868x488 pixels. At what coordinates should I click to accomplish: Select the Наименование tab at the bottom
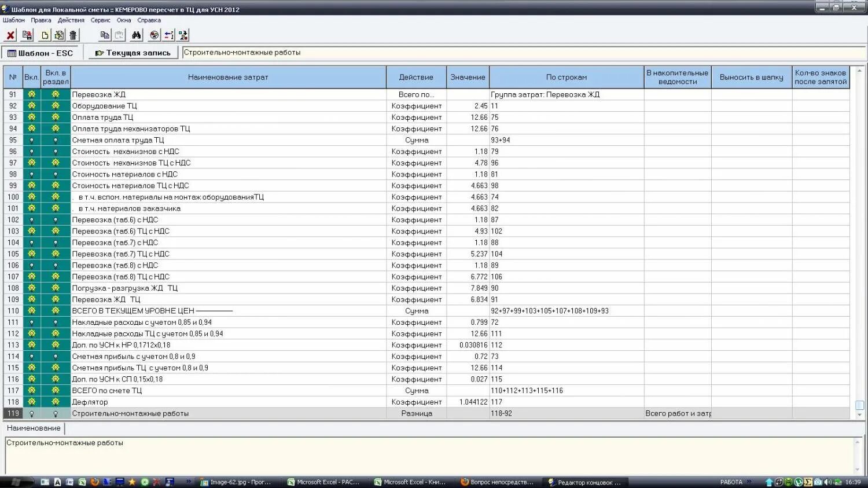pyautogui.click(x=34, y=428)
